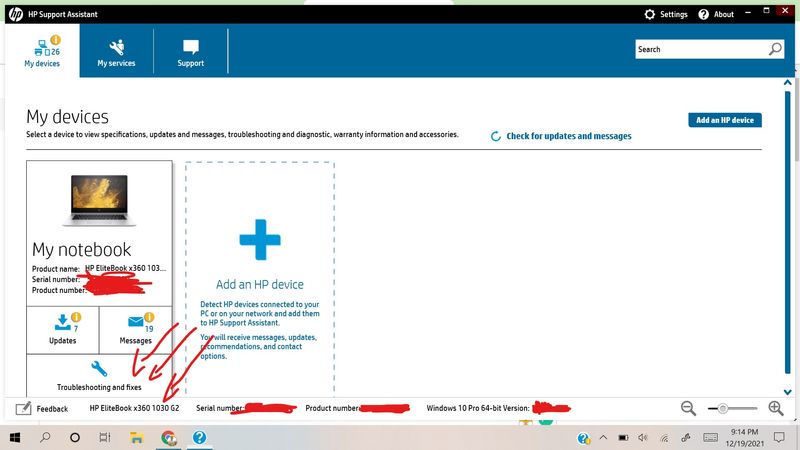
Task: Open Chrome from the taskbar
Action: tap(168, 438)
